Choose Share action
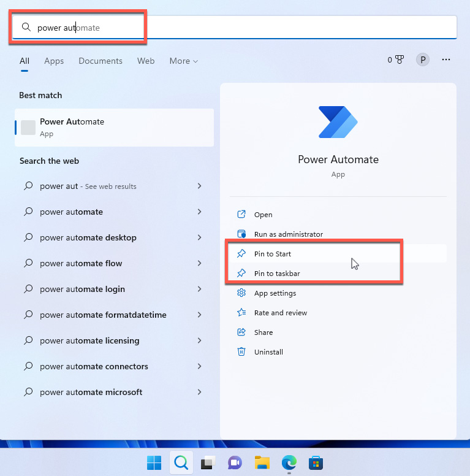470x476 pixels. click(x=263, y=332)
